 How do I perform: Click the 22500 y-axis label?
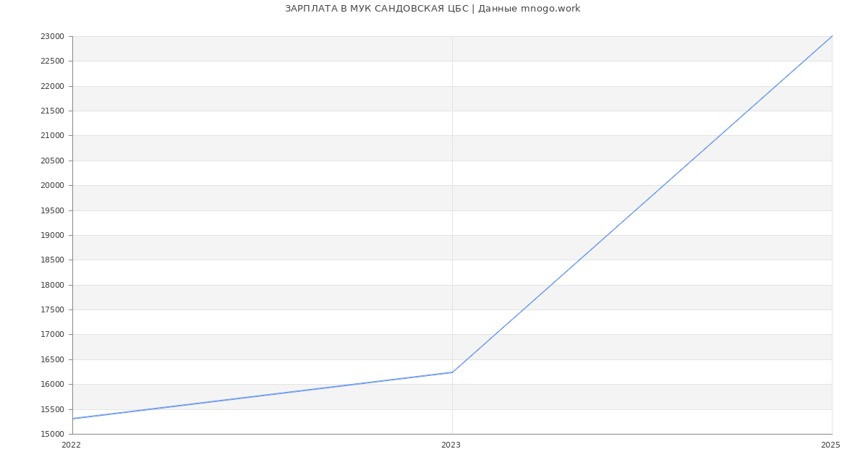(x=52, y=61)
